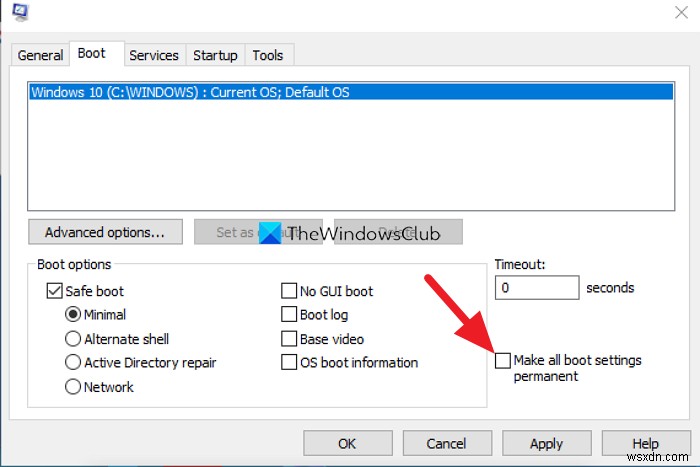Open Advanced options dialog
Screen dimensions: 700x467
tap(105, 232)
